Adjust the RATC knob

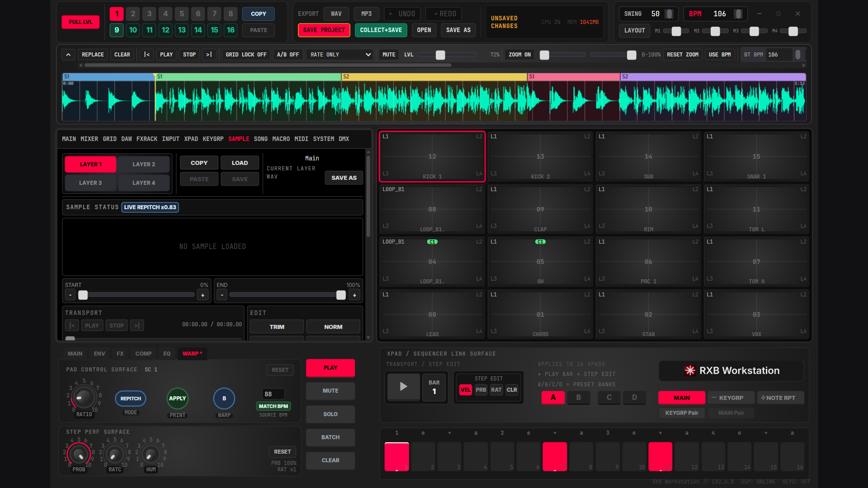click(x=115, y=454)
